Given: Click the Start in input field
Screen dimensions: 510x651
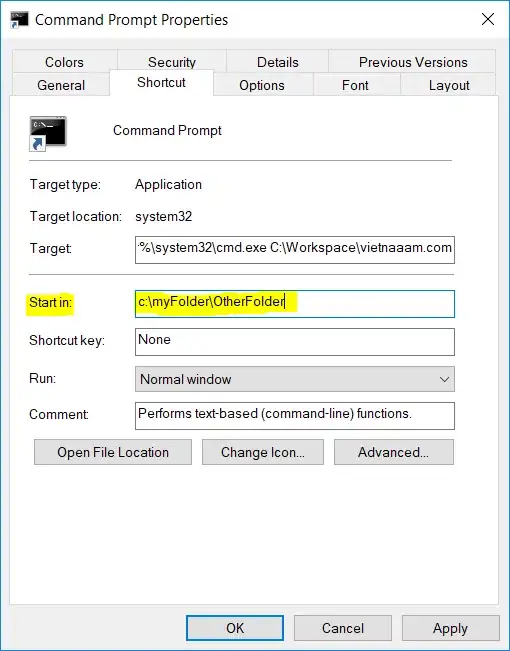Looking at the screenshot, I should (x=295, y=304).
